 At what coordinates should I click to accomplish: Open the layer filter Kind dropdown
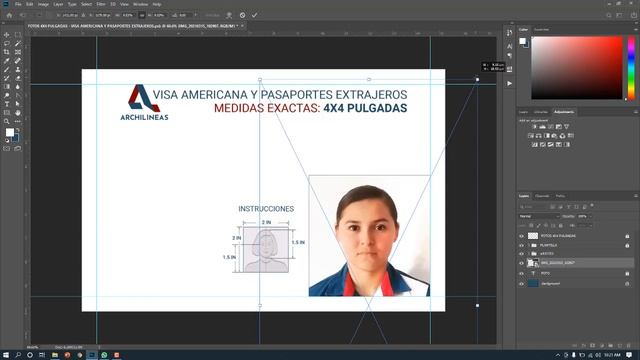(534, 207)
